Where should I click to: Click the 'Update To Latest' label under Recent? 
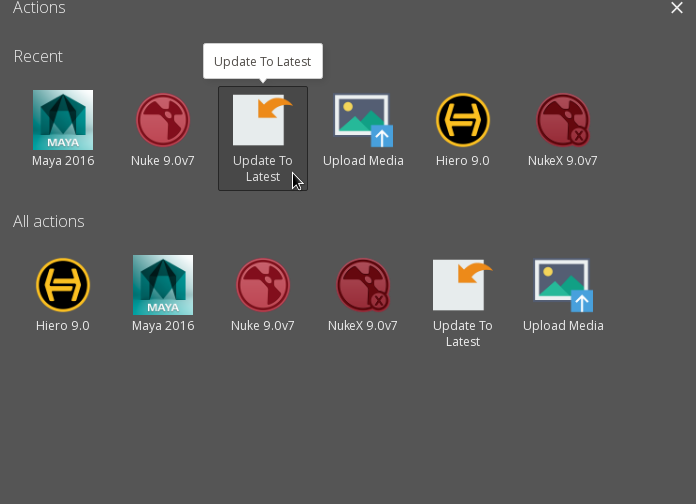[263, 169]
